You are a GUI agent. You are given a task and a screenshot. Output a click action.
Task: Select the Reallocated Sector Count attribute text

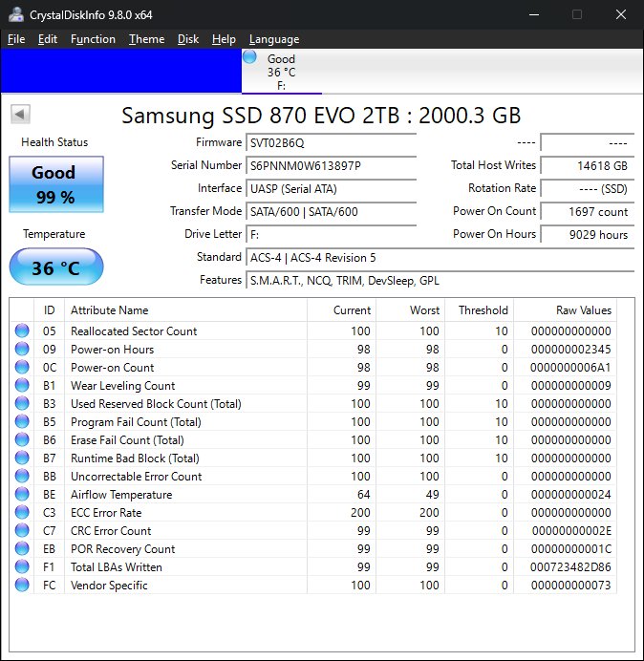click(134, 331)
